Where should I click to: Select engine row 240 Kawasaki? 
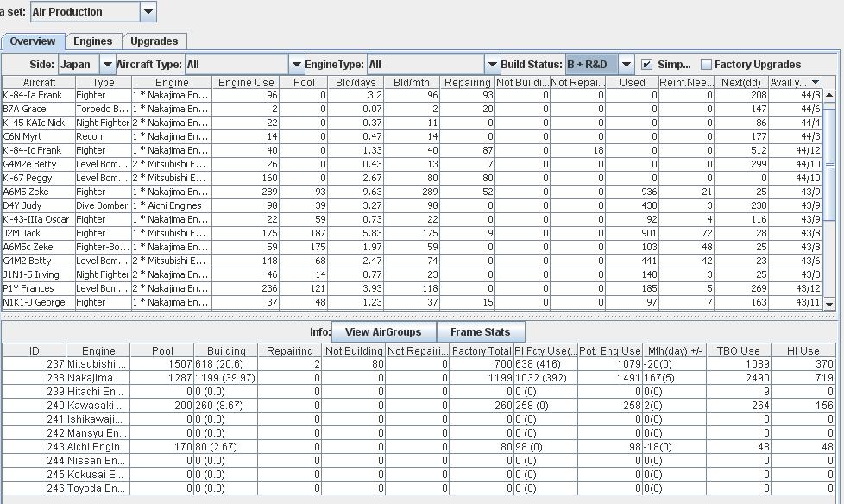click(x=419, y=406)
